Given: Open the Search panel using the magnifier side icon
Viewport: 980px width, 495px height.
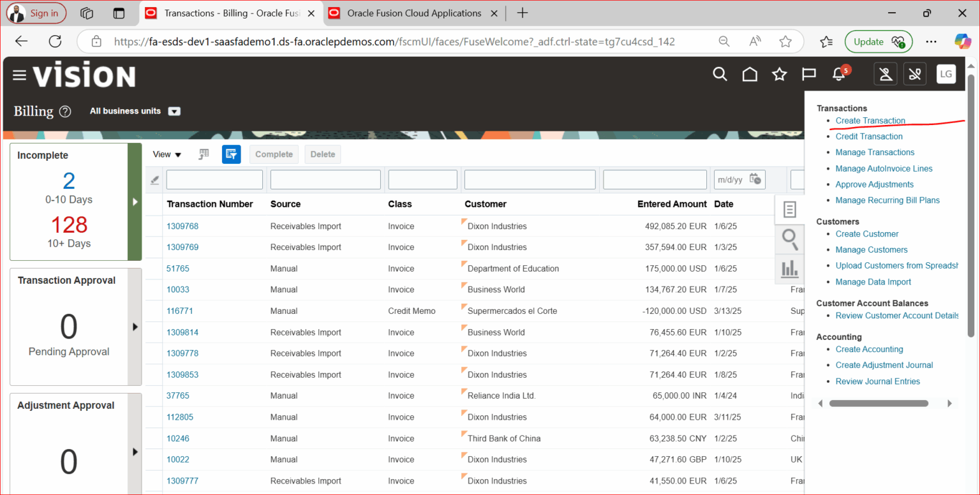Looking at the screenshot, I should (790, 239).
